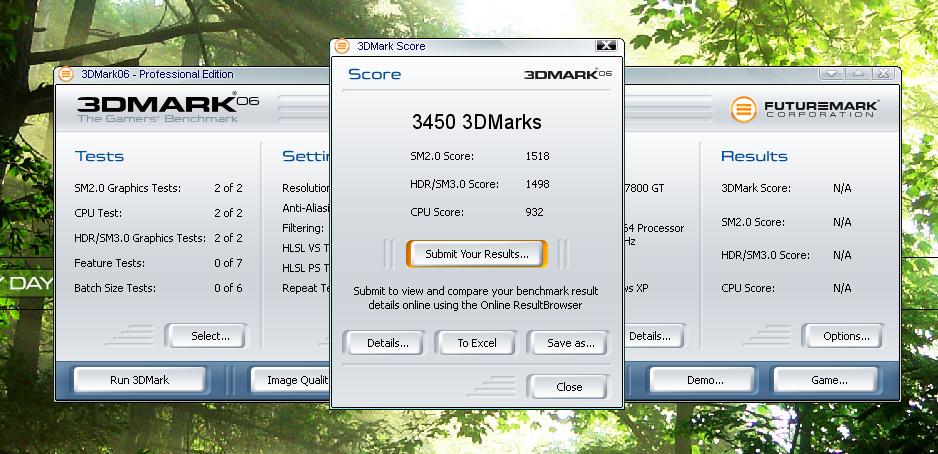This screenshot has height=454, width=938.
Task: Click the CPU Score value 932
Action: point(534,212)
